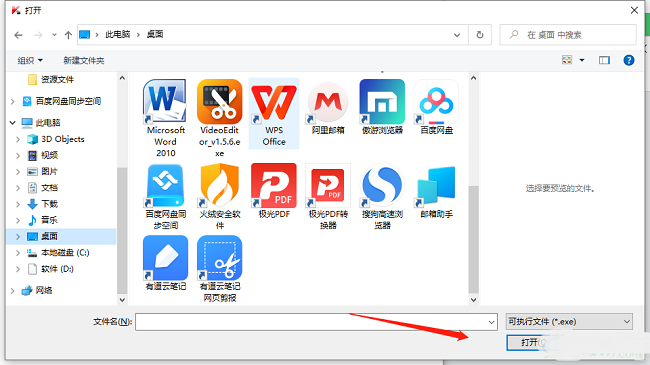The width and height of the screenshot is (650, 365).
Task: Expand the 软件 (D:) tree node
Action: pos(18,269)
